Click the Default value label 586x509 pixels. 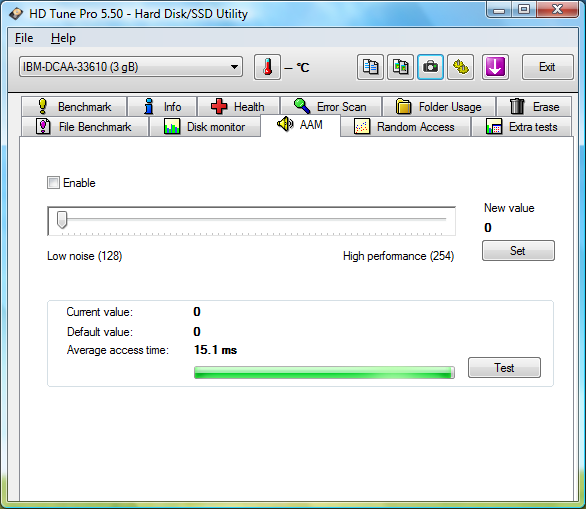(x=100, y=331)
